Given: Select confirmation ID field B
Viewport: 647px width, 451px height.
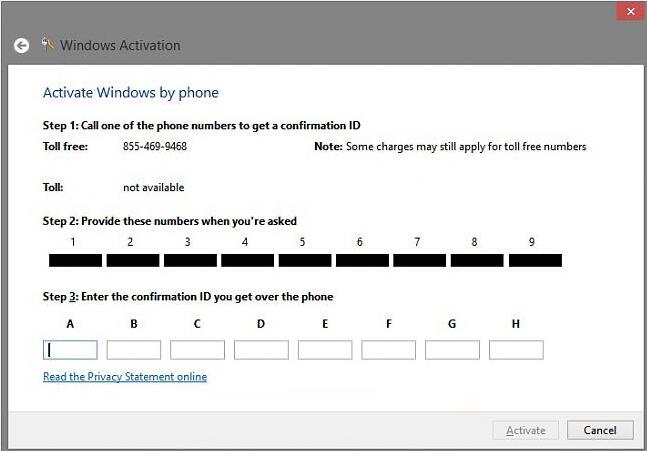Looking at the screenshot, I should [x=133, y=350].
